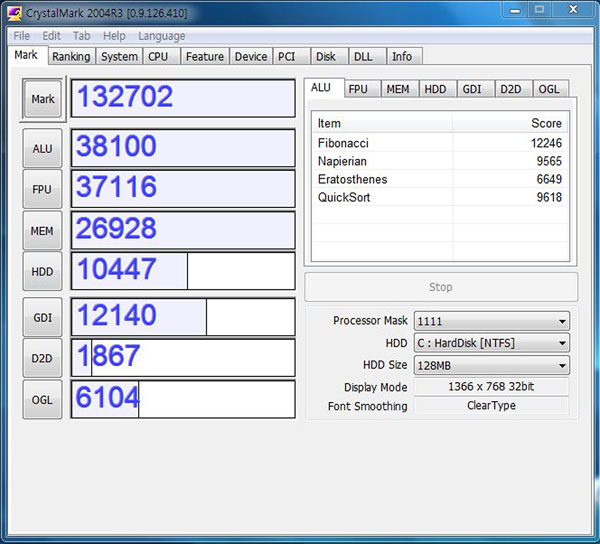This screenshot has width=600, height=544.
Task: Switch to the Ranking tab
Action: [71, 57]
